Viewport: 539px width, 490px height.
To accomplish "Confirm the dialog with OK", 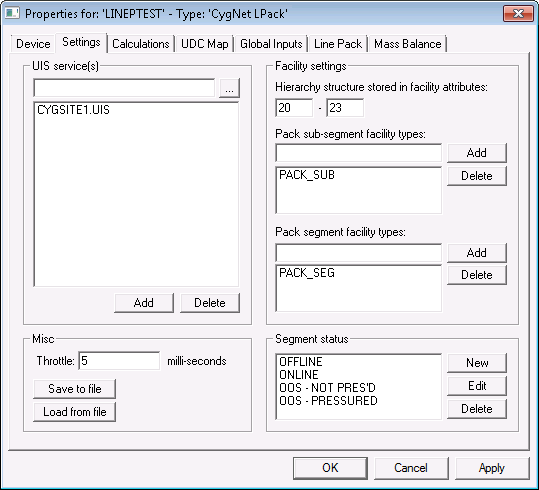I will 330,468.
